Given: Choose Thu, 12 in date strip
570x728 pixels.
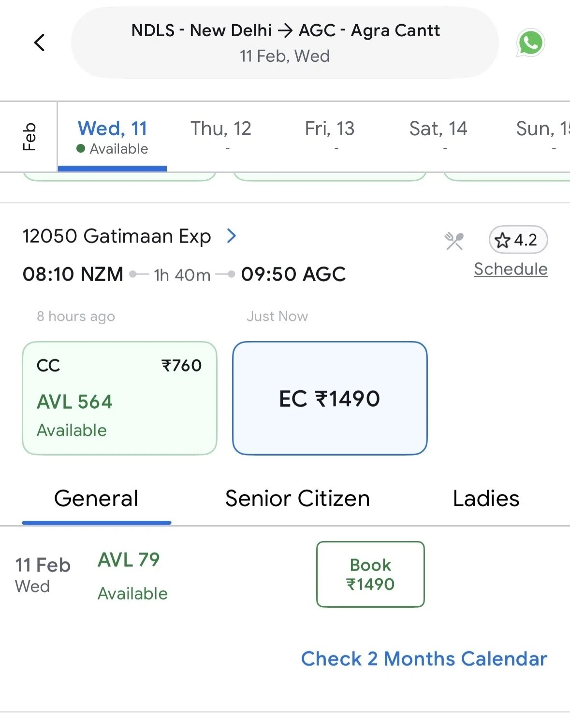Looking at the screenshot, I should (221, 135).
